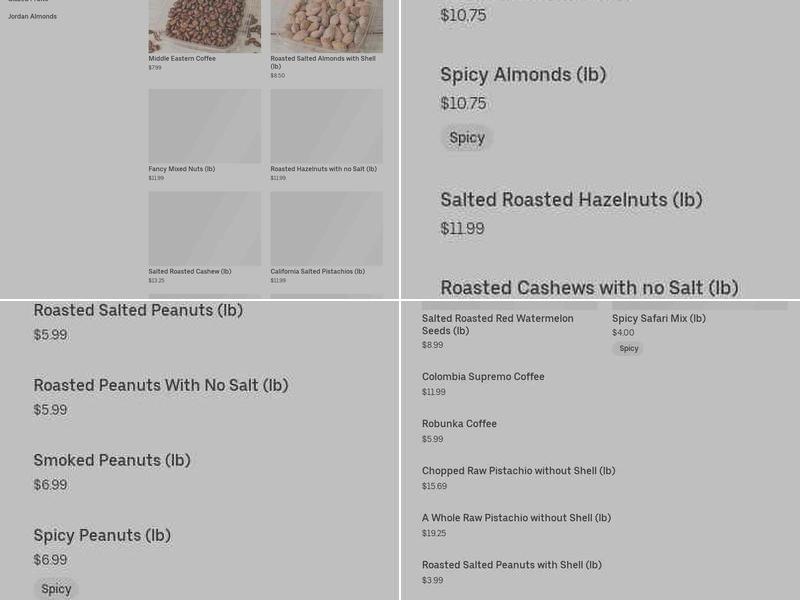Filter by the Spicy tag under Spicy Peanuts
Screen dimensions: 800x600
point(56,588)
